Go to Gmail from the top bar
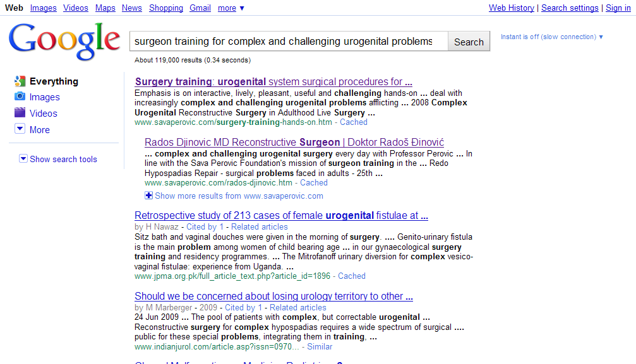 pos(200,8)
